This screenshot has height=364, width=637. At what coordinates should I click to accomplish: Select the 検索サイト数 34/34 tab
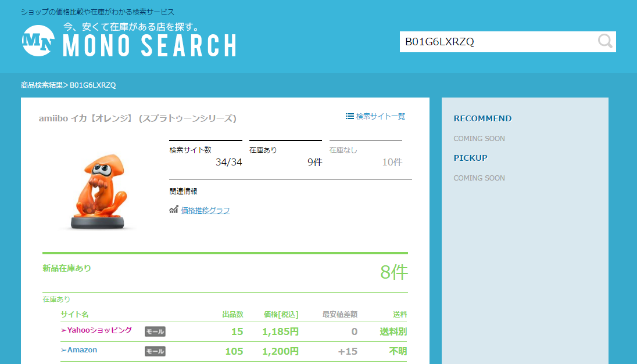coord(206,154)
